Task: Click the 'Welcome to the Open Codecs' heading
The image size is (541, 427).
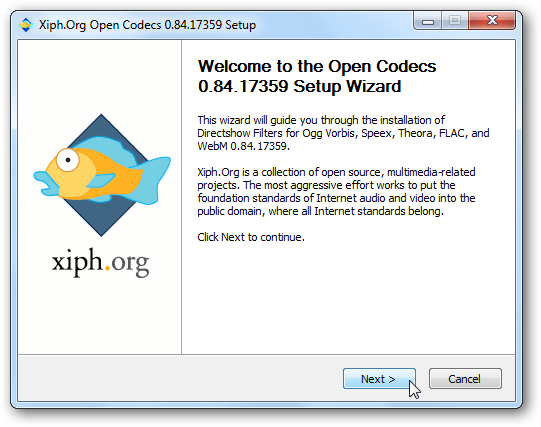Action: [x=317, y=66]
